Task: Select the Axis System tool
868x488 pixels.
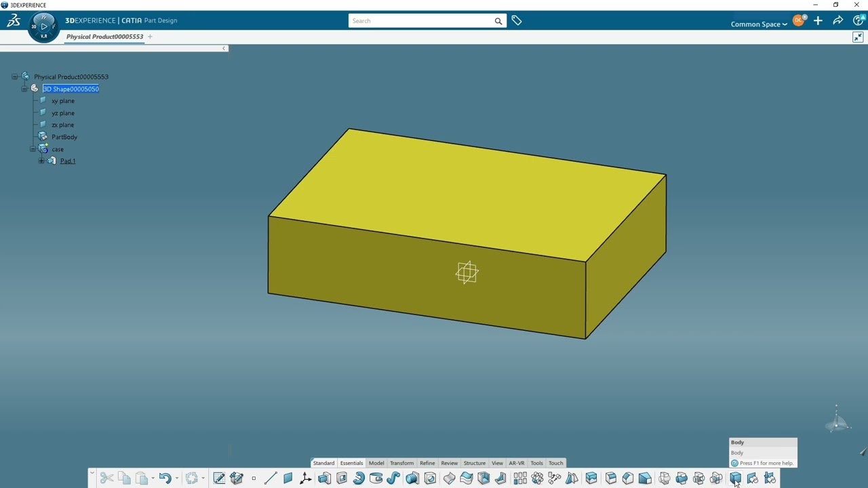Action: [x=306, y=479]
